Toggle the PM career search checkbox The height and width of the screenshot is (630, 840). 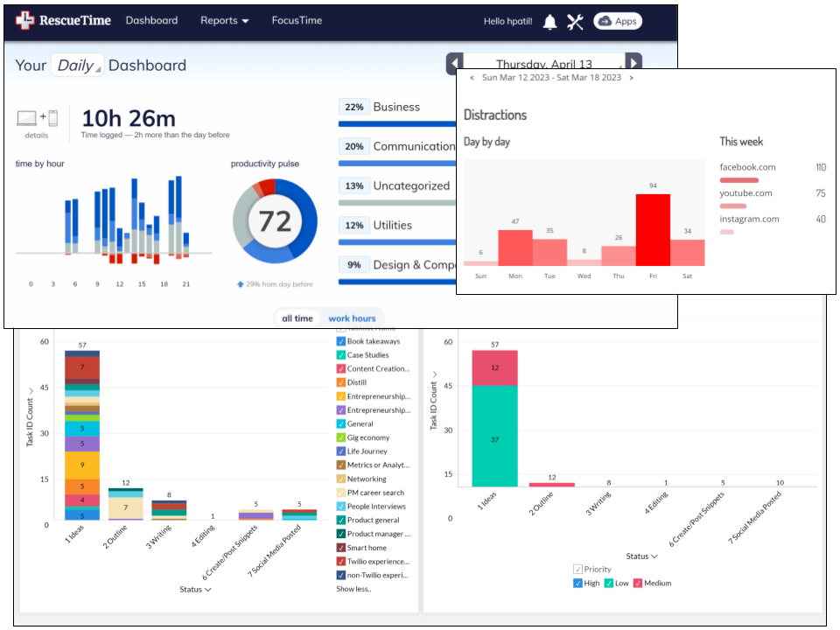coord(340,493)
